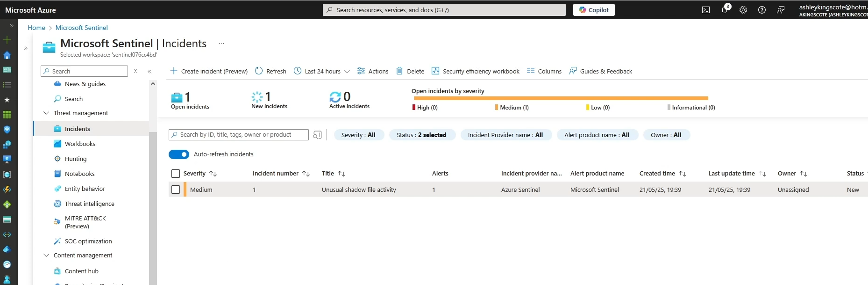
Task: Open Owner : All filter
Action: [666, 135]
